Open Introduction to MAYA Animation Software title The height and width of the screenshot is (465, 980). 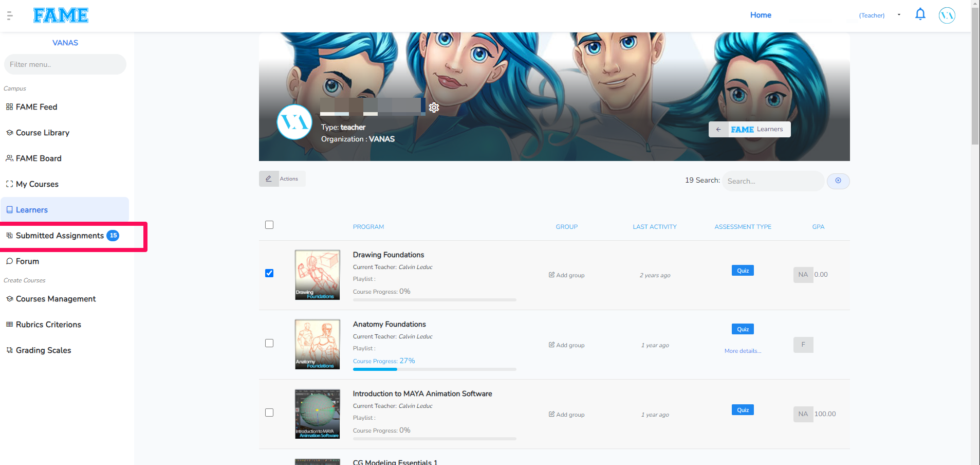point(422,394)
